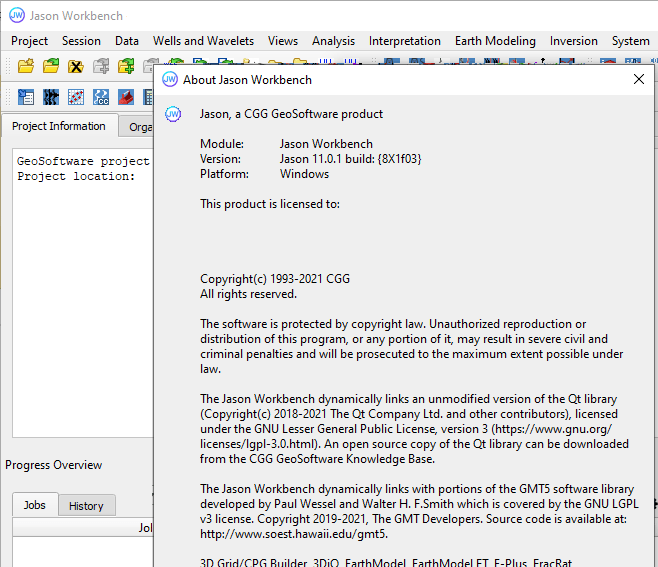Click the 'All rights reserved.' line

click(x=248, y=294)
